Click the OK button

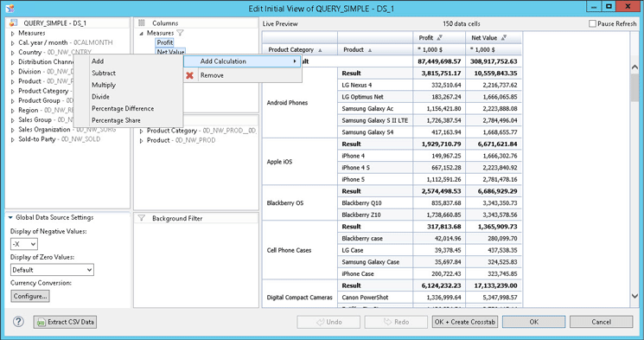coord(534,322)
